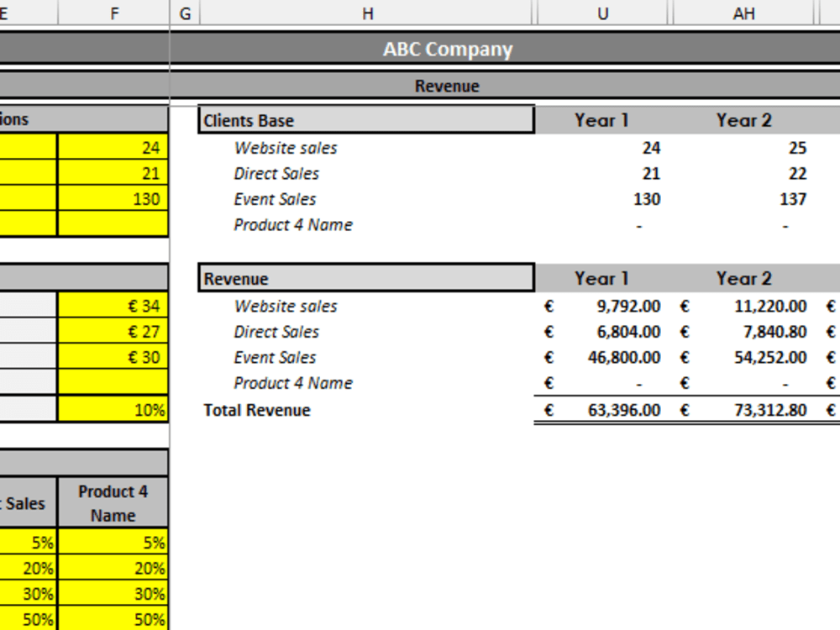Viewport: 840px width, 630px height.
Task: Select the Revenue table header cell
Action: (366, 278)
